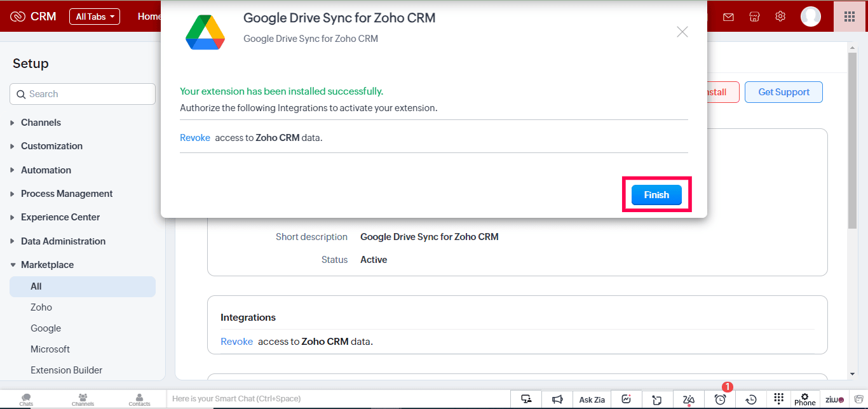Expand the Automation section
868x409 pixels.
tap(46, 170)
